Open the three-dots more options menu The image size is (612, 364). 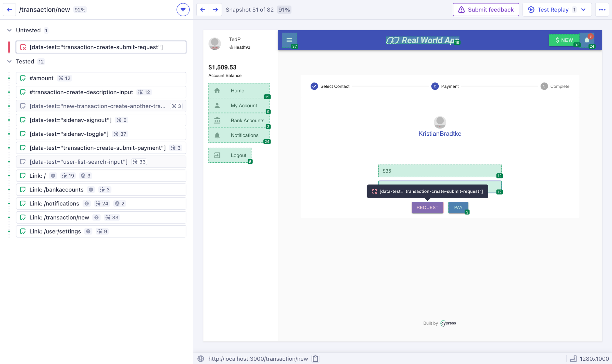[x=602, y=10]
